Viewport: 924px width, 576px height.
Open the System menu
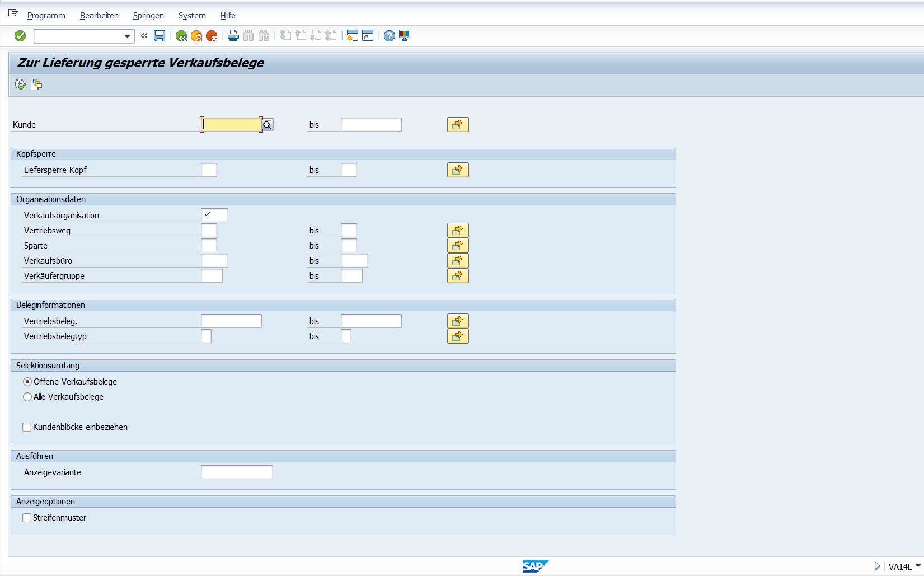tap(192, 16)
